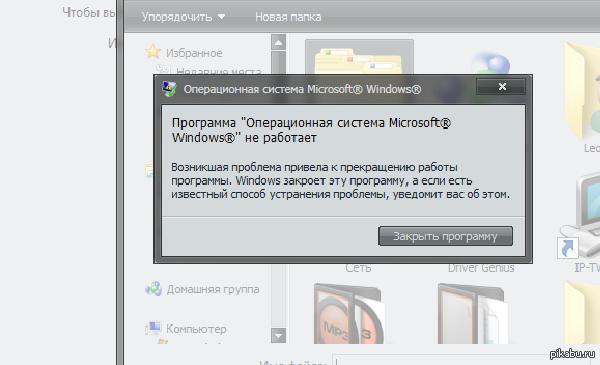Click the Избранное star icon
600x365 pixels.
click(153, 51)
